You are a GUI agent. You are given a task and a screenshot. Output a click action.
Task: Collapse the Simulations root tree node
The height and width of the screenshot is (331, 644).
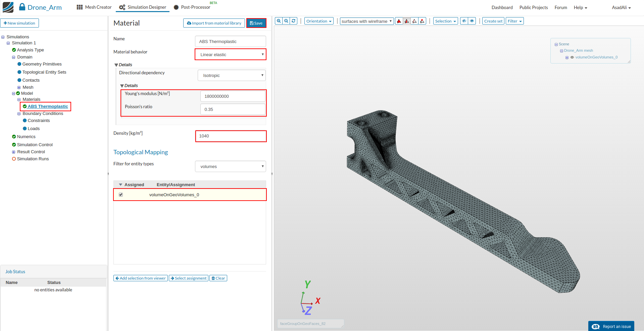[3, 37]
